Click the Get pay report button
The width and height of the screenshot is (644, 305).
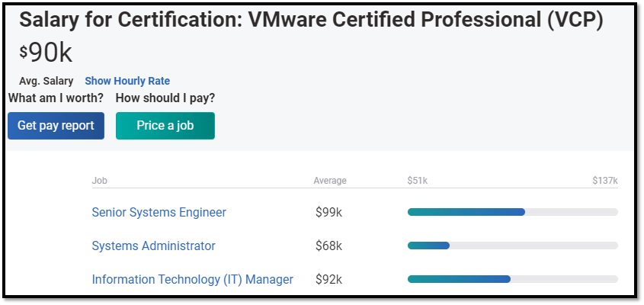(56, 126)
